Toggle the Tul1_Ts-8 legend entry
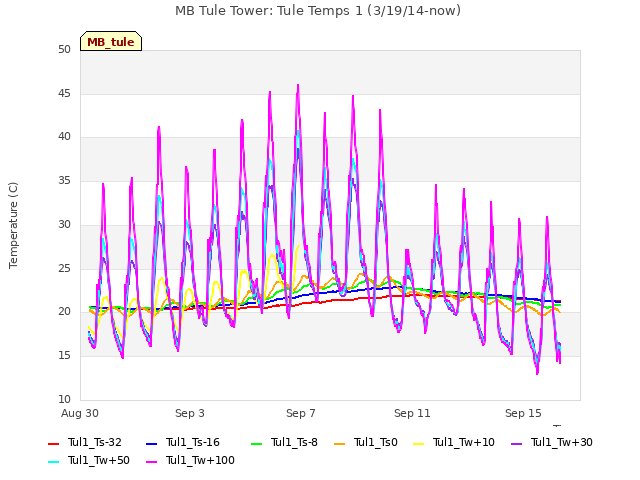Image resolution: width=640 pixels, height=480 pixels. [284, 442]
